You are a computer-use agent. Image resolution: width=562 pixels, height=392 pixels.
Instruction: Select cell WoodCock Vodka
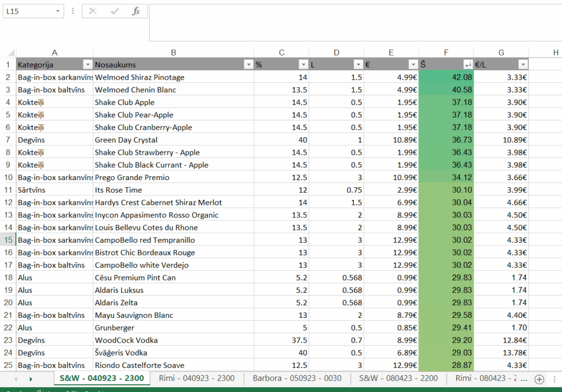(x=173, y=340)
